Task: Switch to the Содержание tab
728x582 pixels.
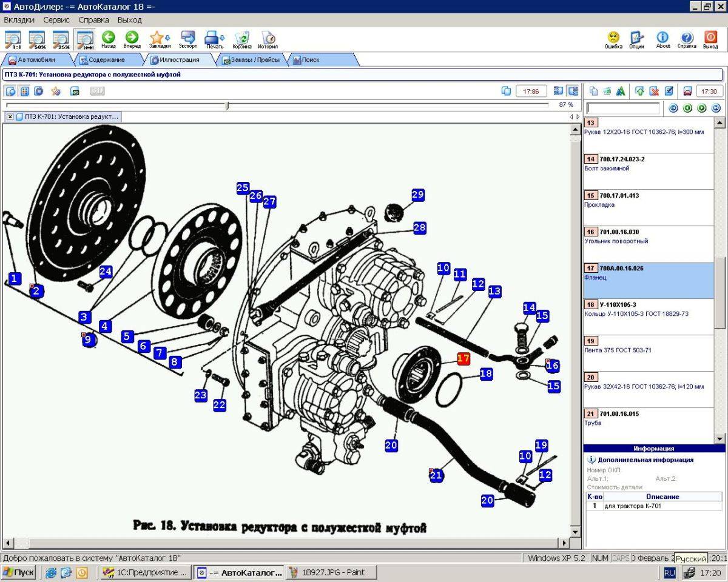Action: [107, 60]
